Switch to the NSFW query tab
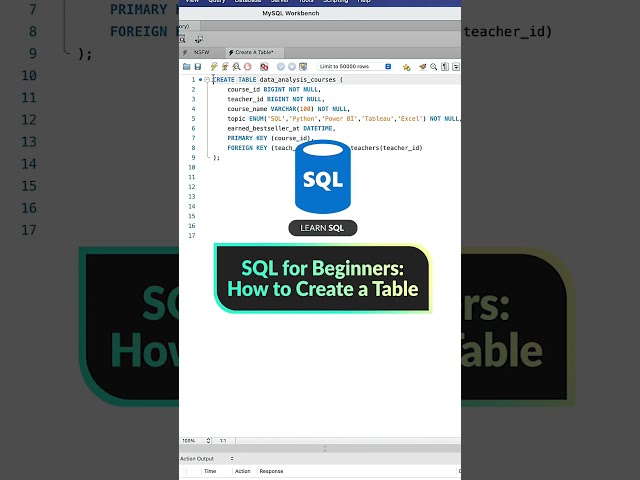640x480 pixels. click(x=201, y=52)
